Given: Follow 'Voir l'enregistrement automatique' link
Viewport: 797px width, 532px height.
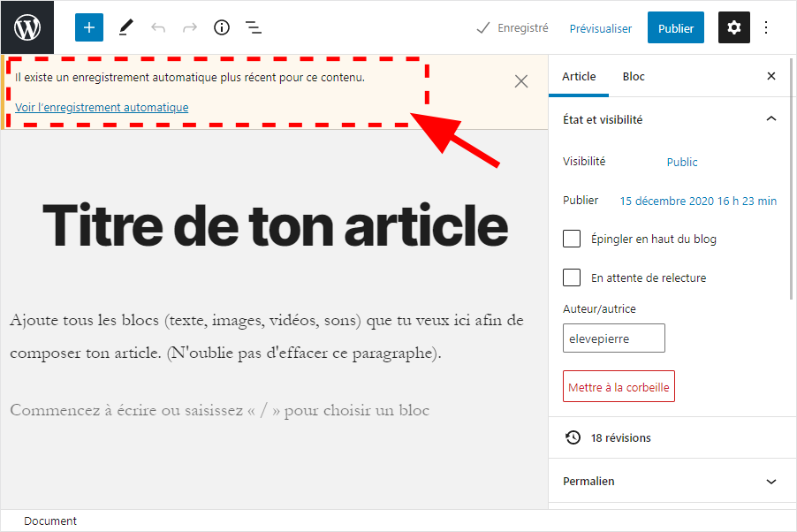Looking at the screenshot, I should pos(102,108).
